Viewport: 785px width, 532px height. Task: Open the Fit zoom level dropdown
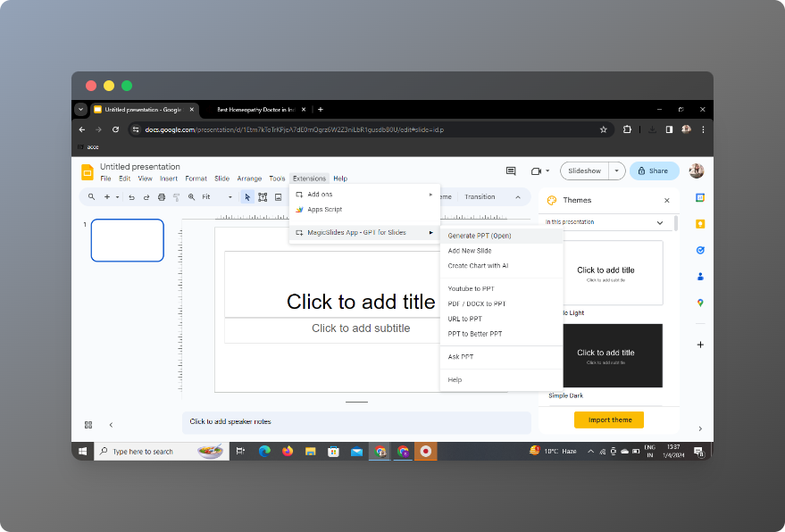[217, 197]
